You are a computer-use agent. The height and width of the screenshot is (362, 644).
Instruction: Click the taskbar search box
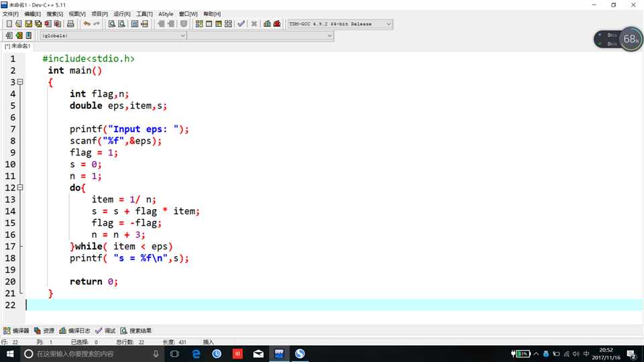tap(92, 354)
